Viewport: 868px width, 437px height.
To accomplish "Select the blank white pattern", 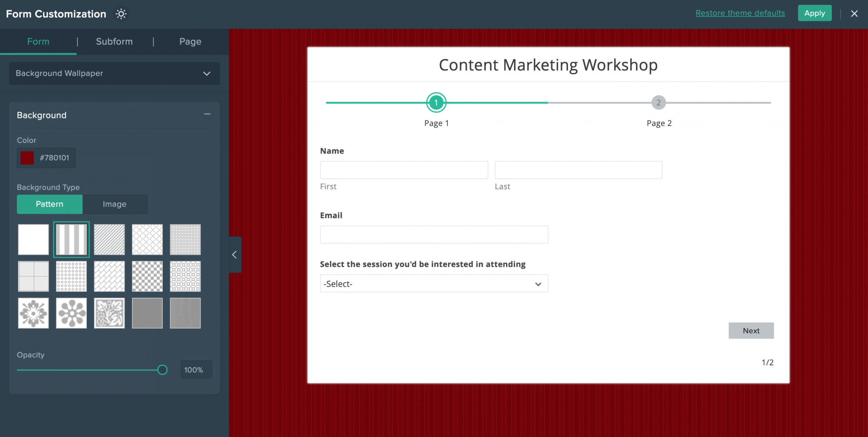I will point(33,240).
